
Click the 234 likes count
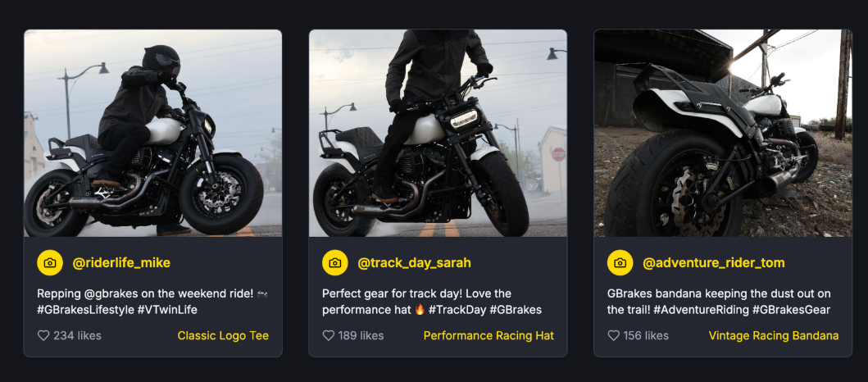[x=77, y=335]
